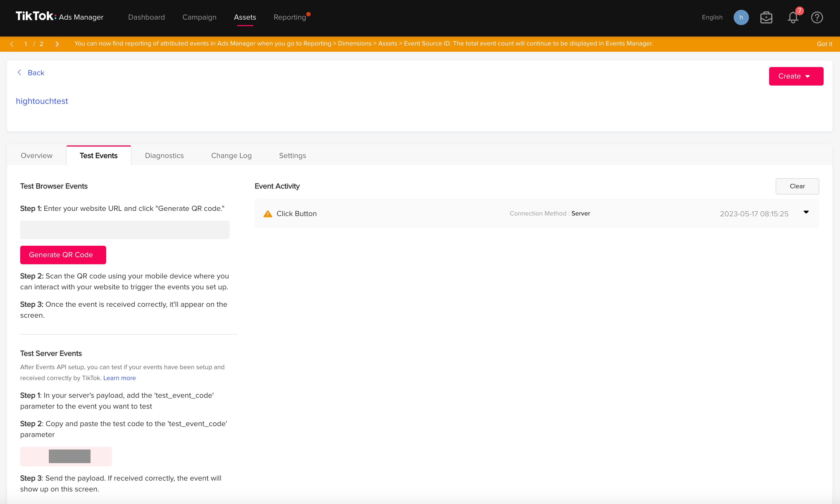The height and width of the screenshot is (504, 840).
Task: Open the English language selector
Action: pyautogui.click(x=712, y=17)
